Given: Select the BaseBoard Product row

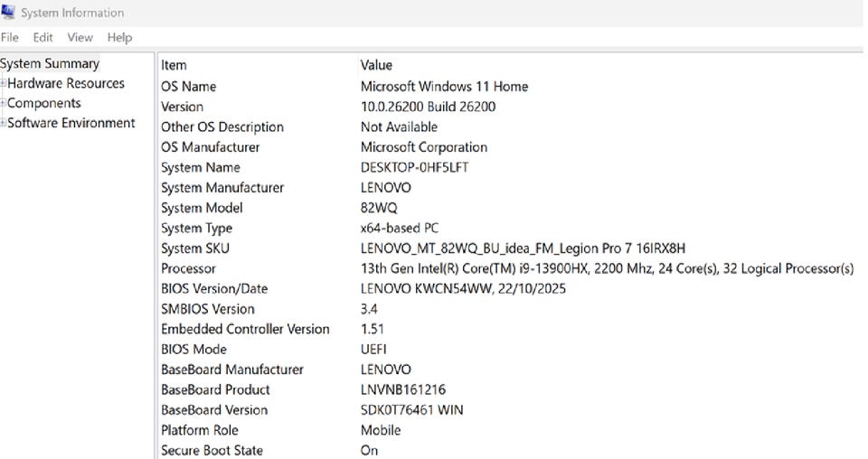Looking at the screenshot, I should point(215,389).
